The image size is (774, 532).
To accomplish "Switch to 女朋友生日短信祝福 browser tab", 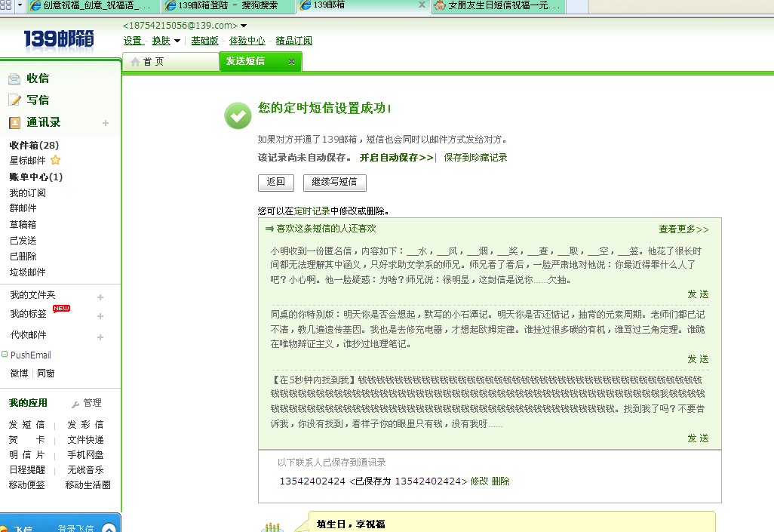I will [499, 5].
